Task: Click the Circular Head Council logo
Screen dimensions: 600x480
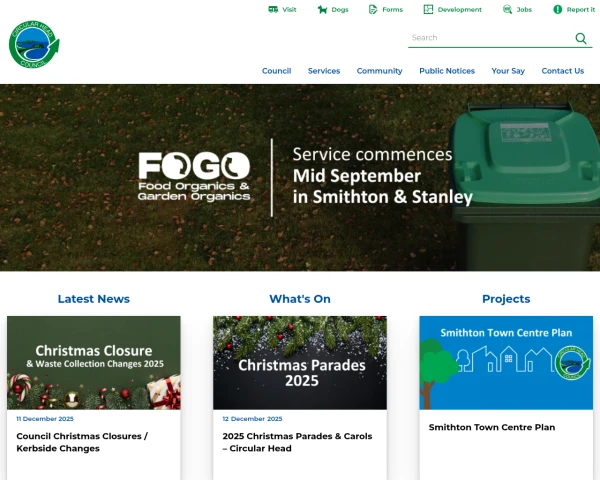Action: [x=34, y=44]
